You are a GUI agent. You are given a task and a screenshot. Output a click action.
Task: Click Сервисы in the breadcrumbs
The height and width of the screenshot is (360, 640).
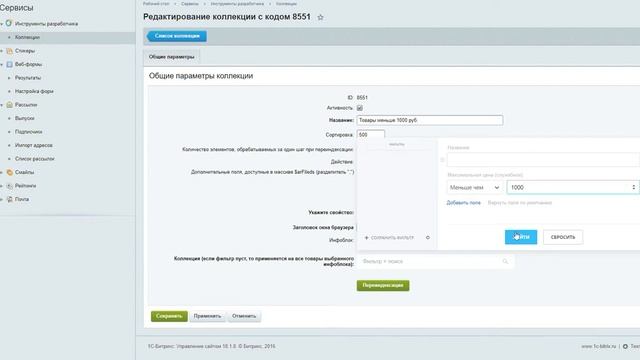point(190,4)
